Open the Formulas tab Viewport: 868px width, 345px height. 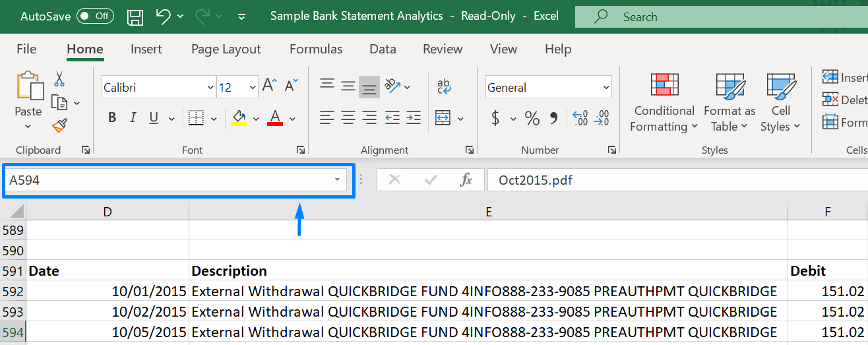tap(316, 49)
